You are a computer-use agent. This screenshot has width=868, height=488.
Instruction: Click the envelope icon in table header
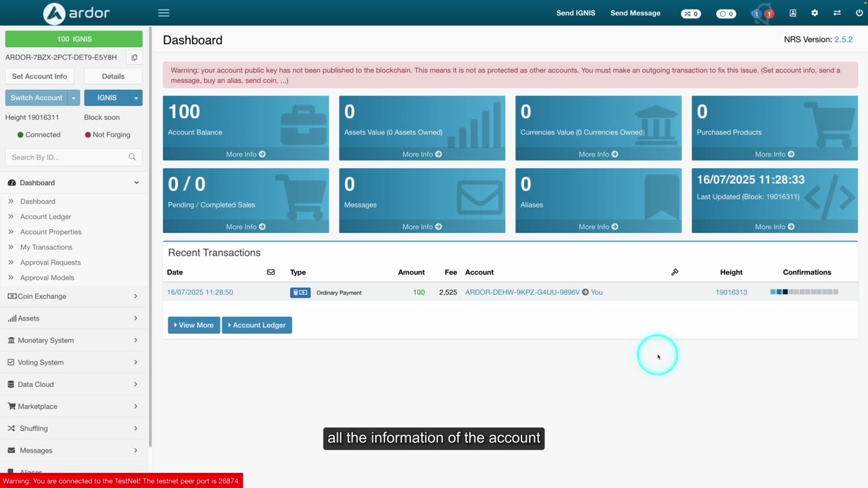[x=271, y=272]
